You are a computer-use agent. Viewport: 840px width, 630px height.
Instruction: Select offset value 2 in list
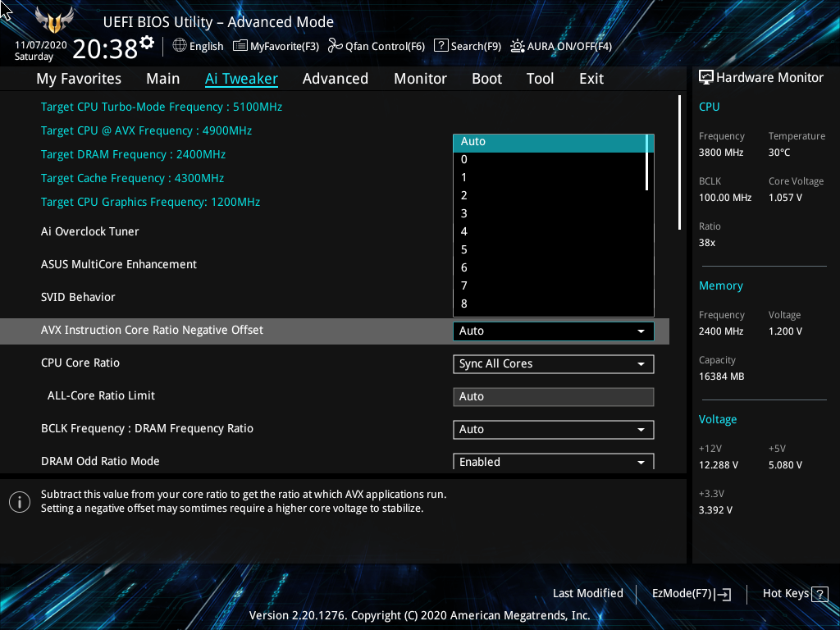click(x=550, y=195)
